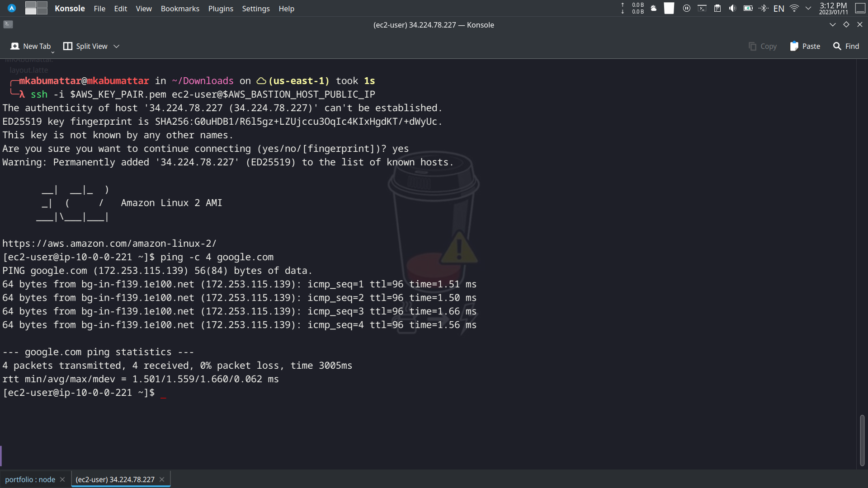Screen dimensions: 868x488
Task: Expand hidden system tray icons arrow
Action: tap(808, 8)
